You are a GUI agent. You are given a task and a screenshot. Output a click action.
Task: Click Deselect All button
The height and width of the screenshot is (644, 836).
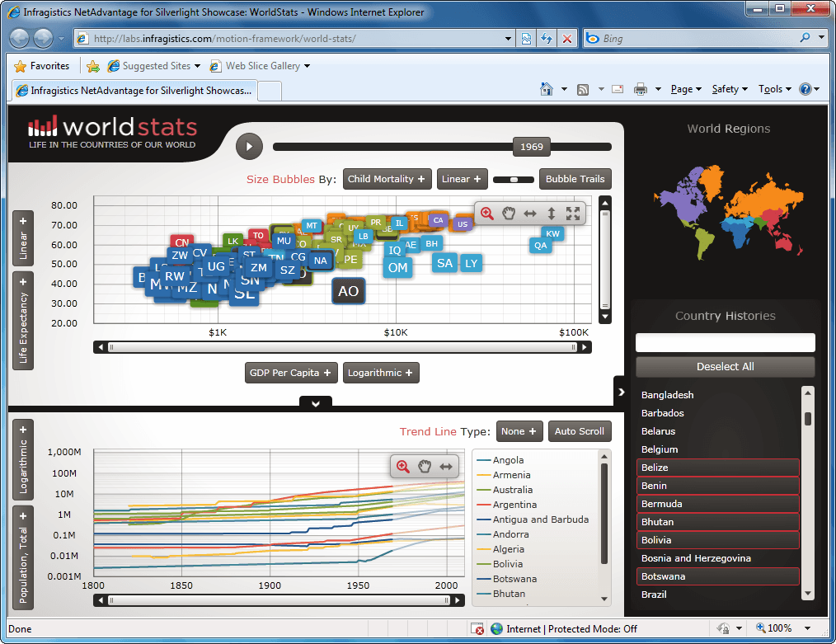point(725,367)
